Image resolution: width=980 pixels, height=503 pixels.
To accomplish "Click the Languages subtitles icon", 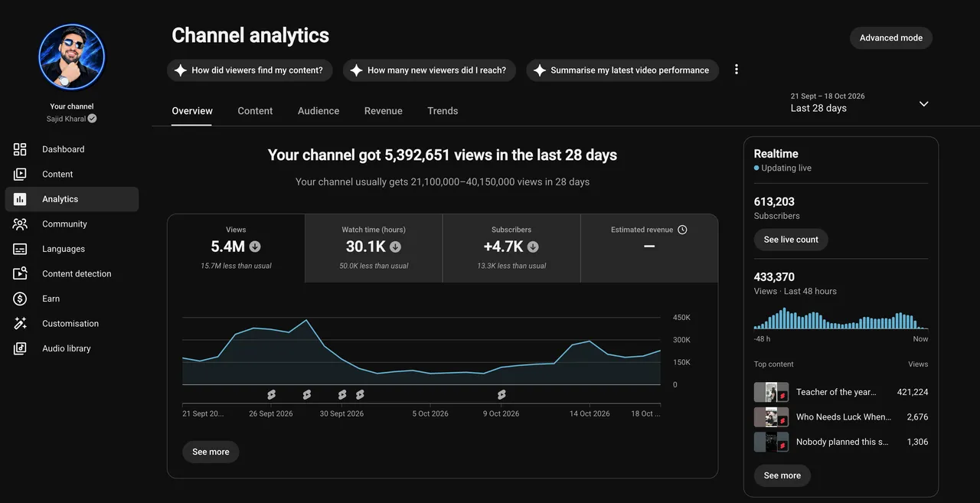I will coord(20,249).
